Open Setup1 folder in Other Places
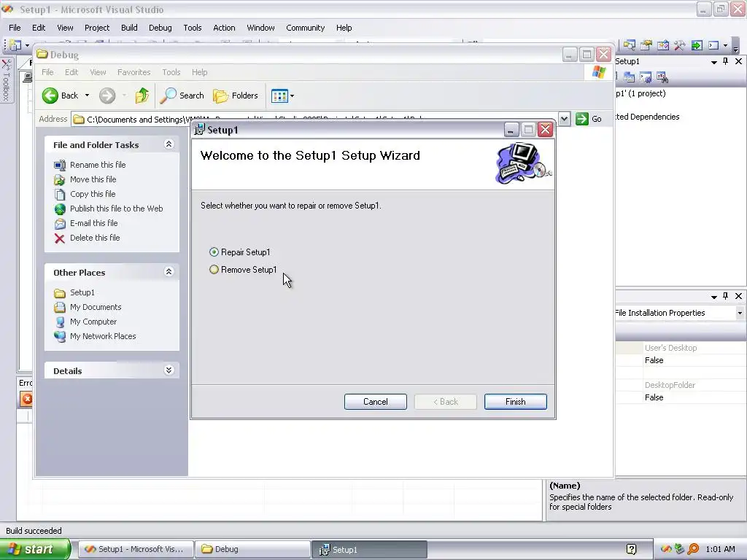This screenshot has width=747, height=560. [82, 292]
